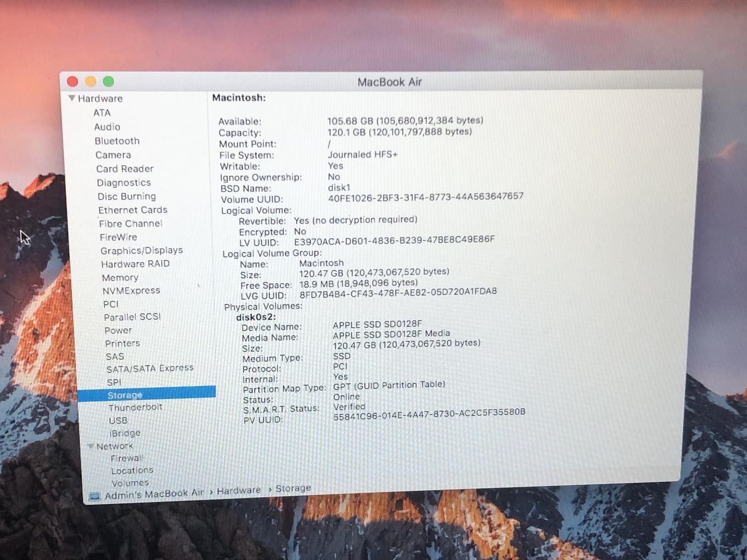Select Printers in the sidebar
747x560 pixels.
122,343
